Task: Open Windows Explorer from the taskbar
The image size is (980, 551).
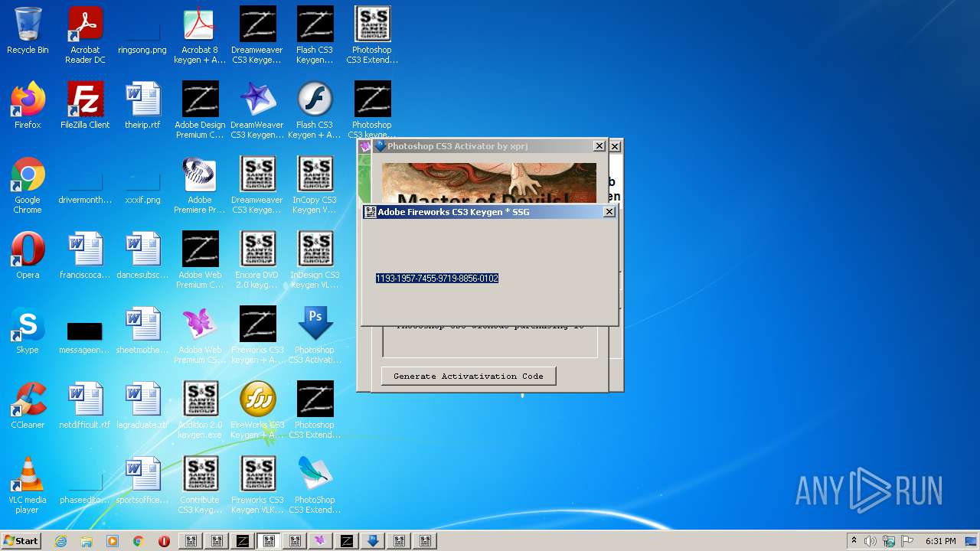Action: pyautogui.click(x=87, y=541)
